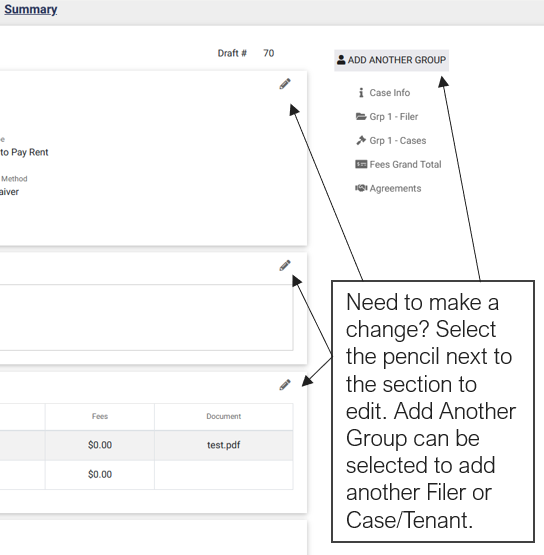
Task: Go to Grp 1 - Filer section
Action: click(394, 117)
